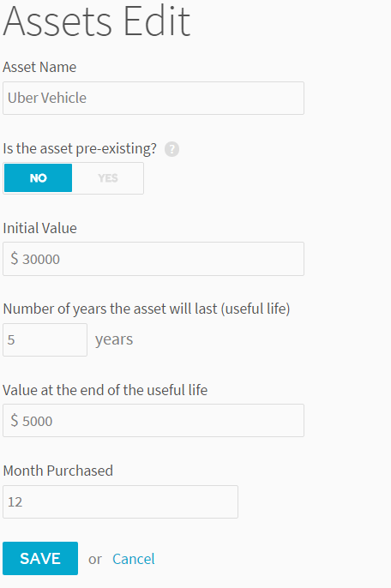Open help for pre-existing asset question
Screen dimensions: 391x588
pos(171,149)
